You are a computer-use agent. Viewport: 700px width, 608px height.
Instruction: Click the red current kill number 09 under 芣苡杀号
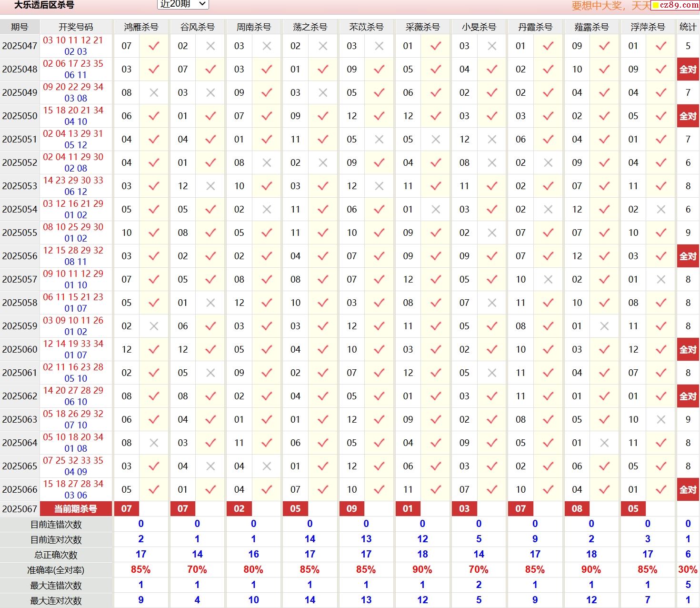(x=351, y=509)
